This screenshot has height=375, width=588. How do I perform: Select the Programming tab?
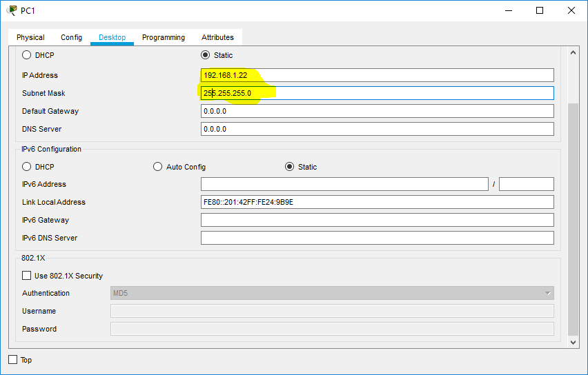(x=164, y=37)
